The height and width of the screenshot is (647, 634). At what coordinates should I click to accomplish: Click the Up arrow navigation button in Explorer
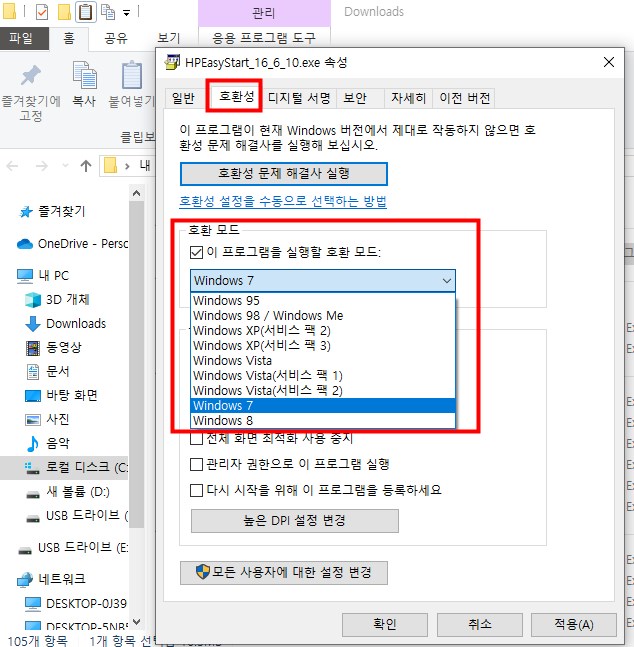coord(86,166)
